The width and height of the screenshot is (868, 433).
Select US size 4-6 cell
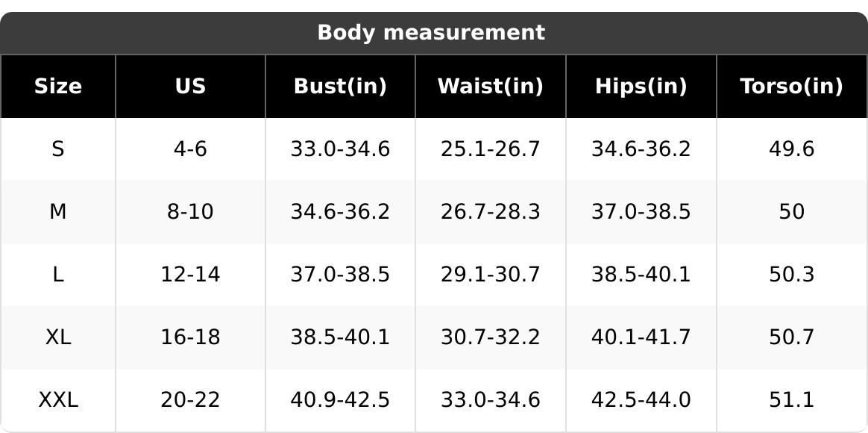click(190, 149)
